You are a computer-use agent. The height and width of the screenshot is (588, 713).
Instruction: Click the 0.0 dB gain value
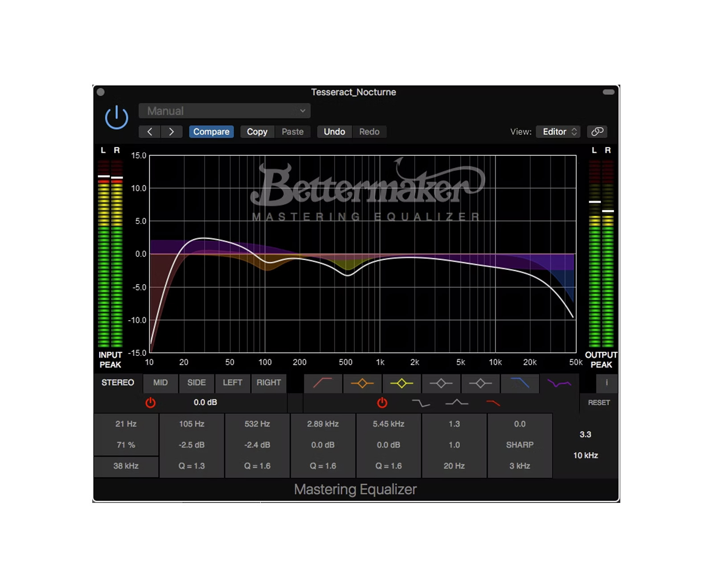tap(205, 402)
